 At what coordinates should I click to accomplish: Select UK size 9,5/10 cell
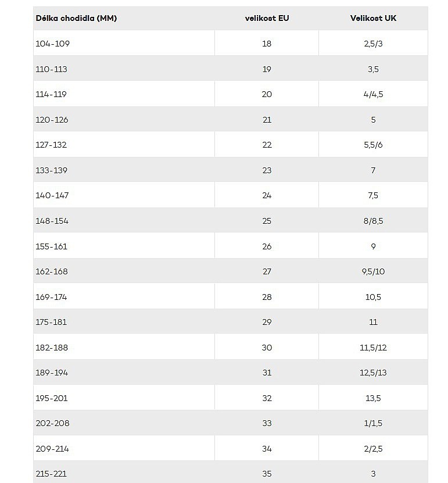pyautogui.click(x=373, y=271)
